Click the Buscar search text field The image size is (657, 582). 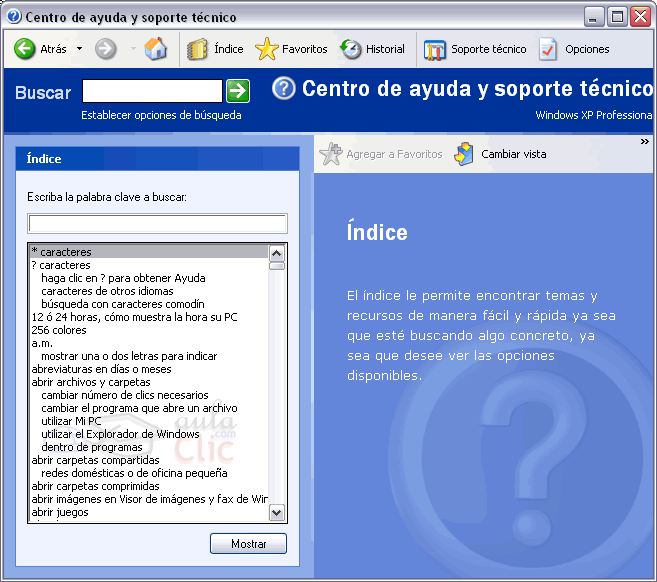click(x=151, y=91)
